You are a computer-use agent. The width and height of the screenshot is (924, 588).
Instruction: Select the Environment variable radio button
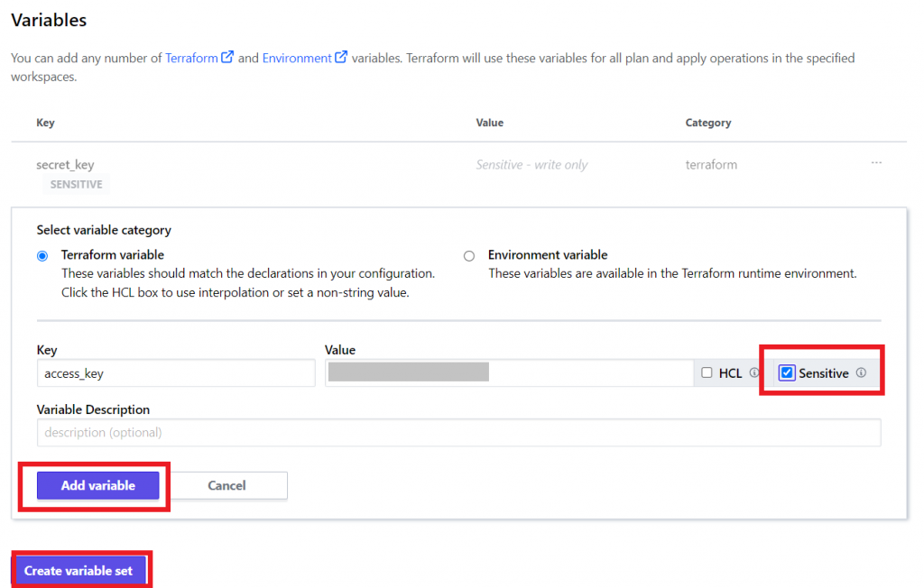click(x=469, y=255)
